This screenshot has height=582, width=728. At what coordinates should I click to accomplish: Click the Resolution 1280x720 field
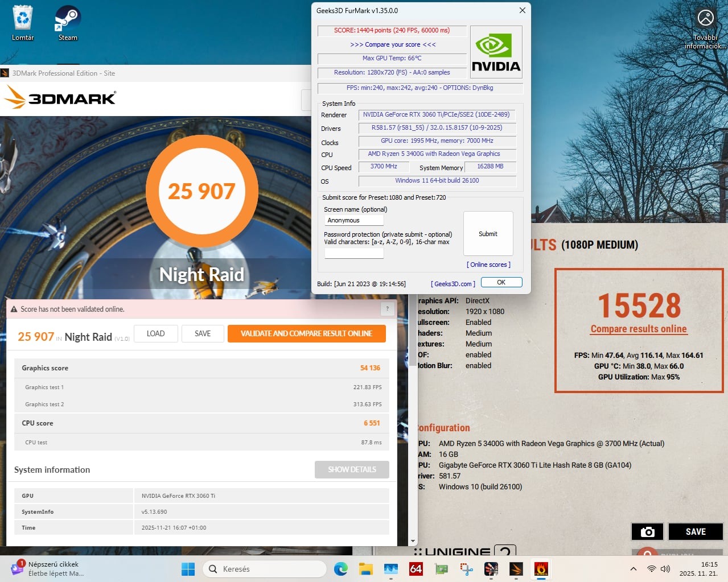(392, 72)
